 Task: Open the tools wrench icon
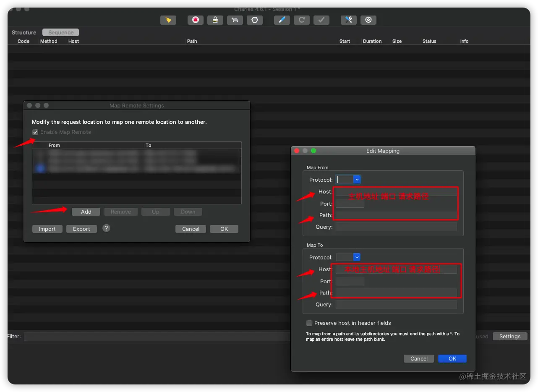349,20
